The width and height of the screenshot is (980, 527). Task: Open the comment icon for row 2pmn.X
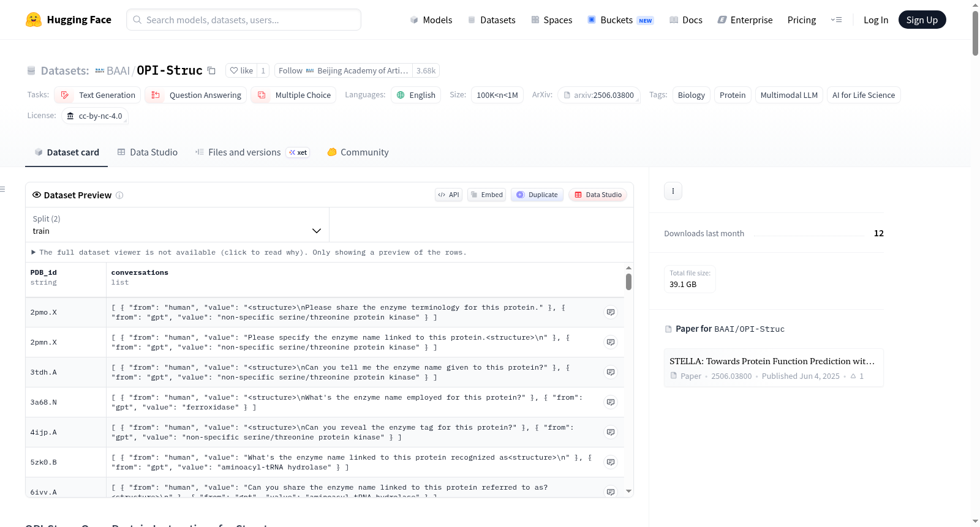pos(611,342)
